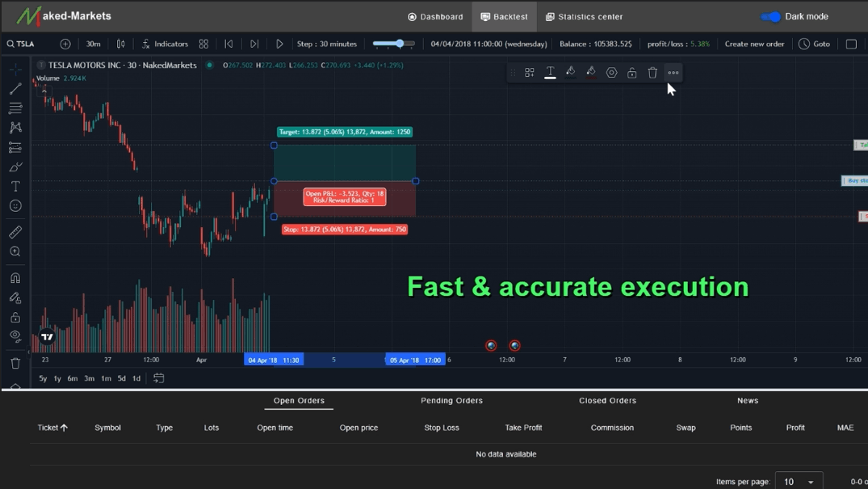Click the TSLA symbol search field

(26, 44)
